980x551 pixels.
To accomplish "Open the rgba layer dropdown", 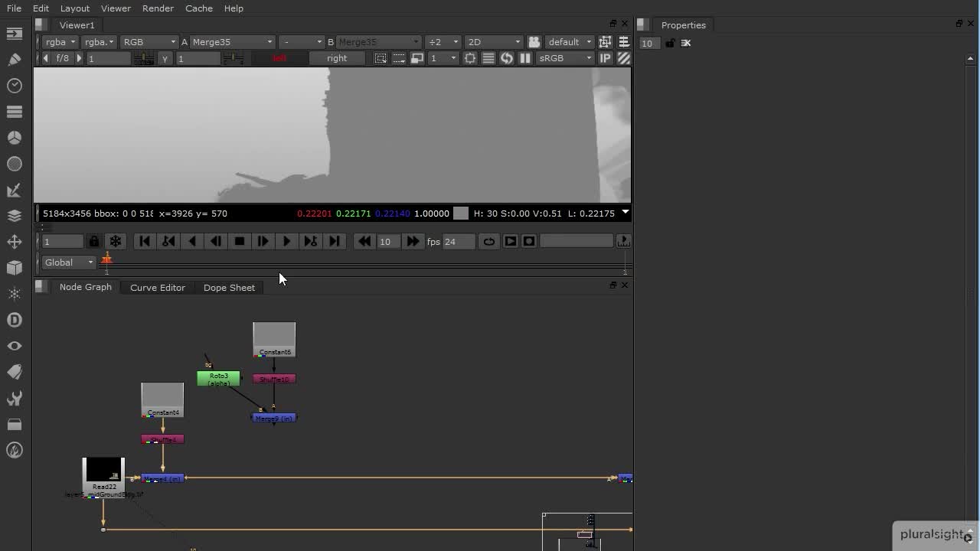I will click(x=60, y=42).
